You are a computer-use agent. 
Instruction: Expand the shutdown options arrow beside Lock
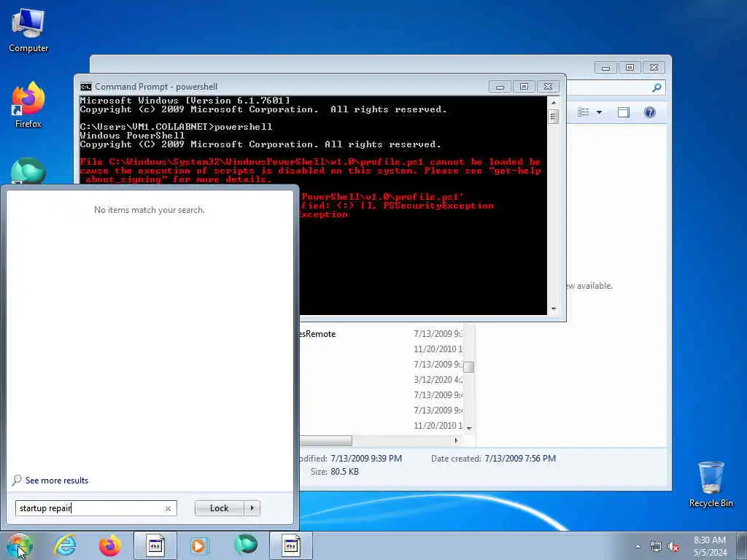coord(252,508)
